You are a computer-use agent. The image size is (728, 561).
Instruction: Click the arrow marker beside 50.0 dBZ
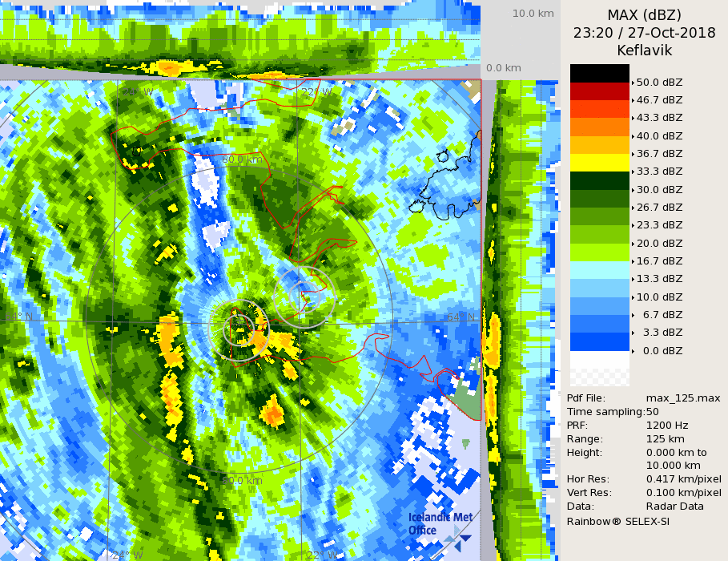(x=633, y=83)
